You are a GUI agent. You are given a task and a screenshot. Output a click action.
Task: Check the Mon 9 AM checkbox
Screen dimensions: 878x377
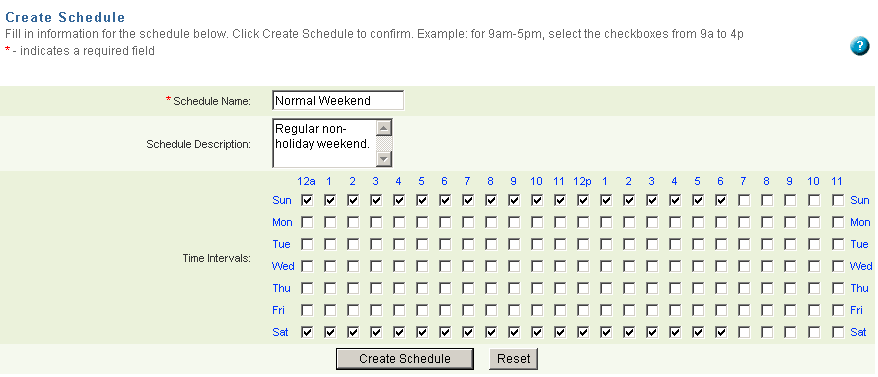pos(513,222)
